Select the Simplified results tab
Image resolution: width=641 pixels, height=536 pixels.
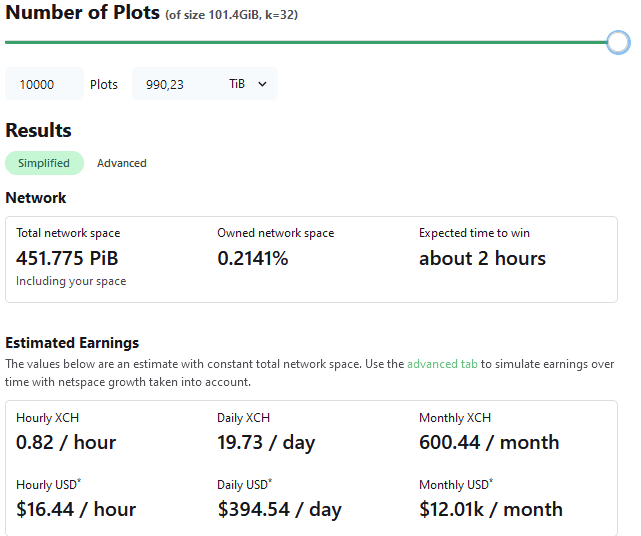(x=44, y=163)
